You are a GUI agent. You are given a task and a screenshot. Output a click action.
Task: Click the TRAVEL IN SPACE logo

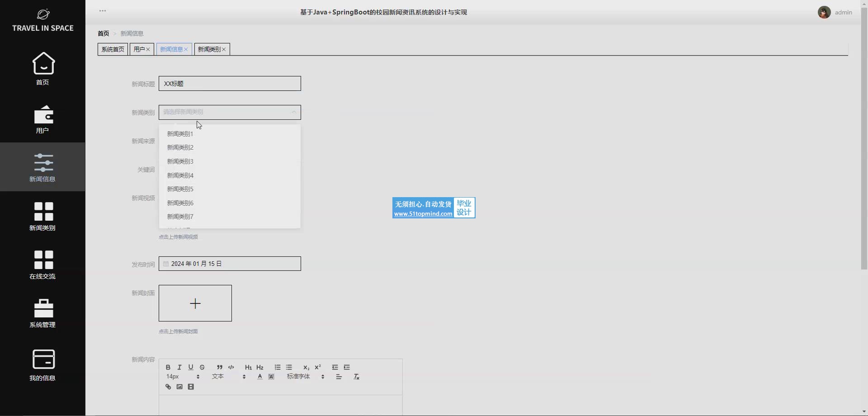(43, 20)
